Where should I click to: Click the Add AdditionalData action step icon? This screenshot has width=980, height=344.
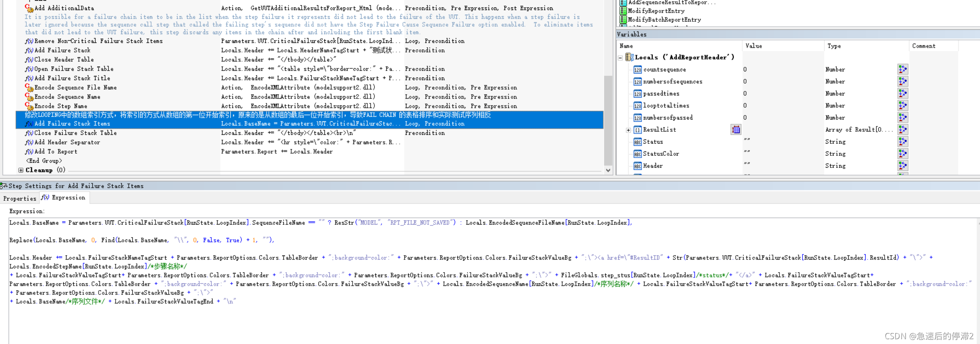point(29,8)
